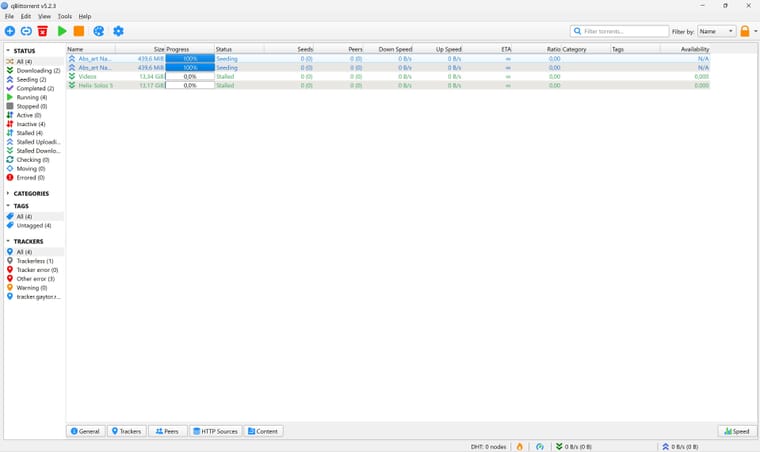Toggle the General properties panel
760x452 pixels.
click(85, 431)
